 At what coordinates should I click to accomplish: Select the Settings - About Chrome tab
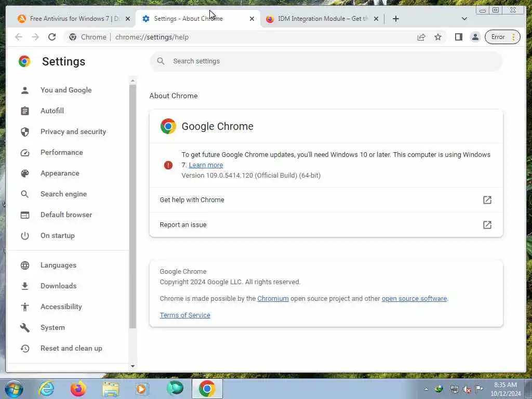(x=198, y=19)
